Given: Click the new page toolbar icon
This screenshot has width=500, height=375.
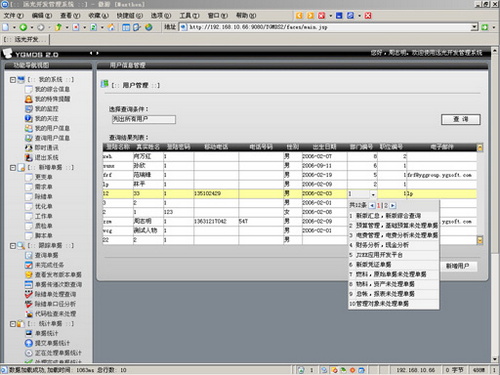Looking at the screenshot, I should point(6,27).
